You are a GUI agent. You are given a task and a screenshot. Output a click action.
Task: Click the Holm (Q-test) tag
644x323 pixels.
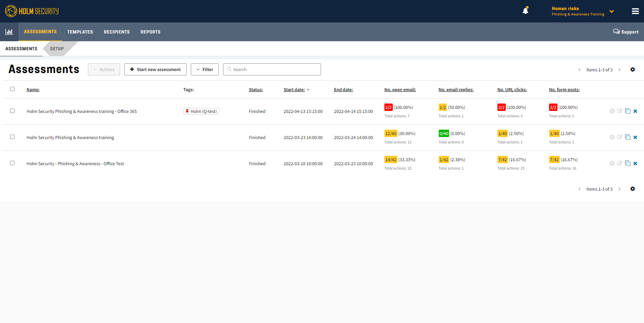click(x=201, y=111)
